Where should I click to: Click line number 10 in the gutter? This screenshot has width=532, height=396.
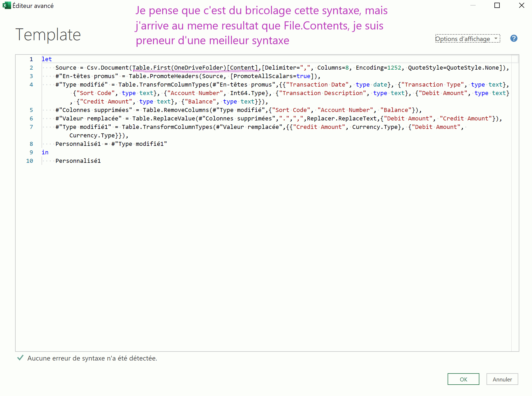coord(30,161)
